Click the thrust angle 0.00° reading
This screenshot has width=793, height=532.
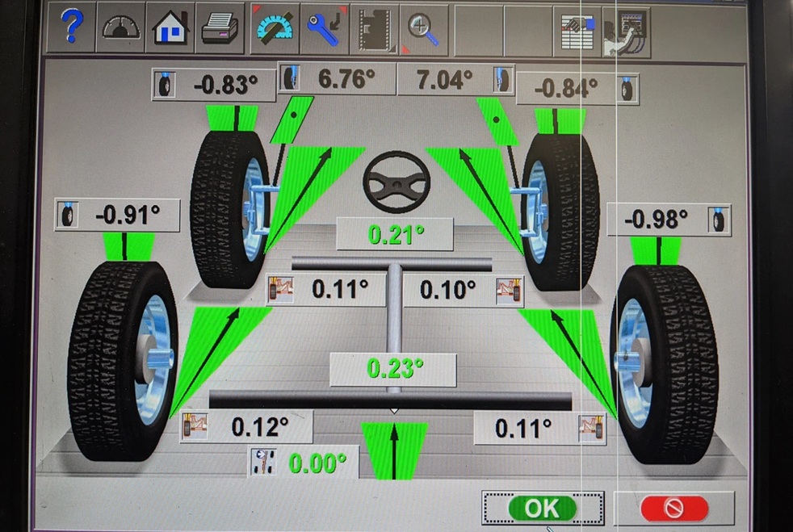click(317, 463)
